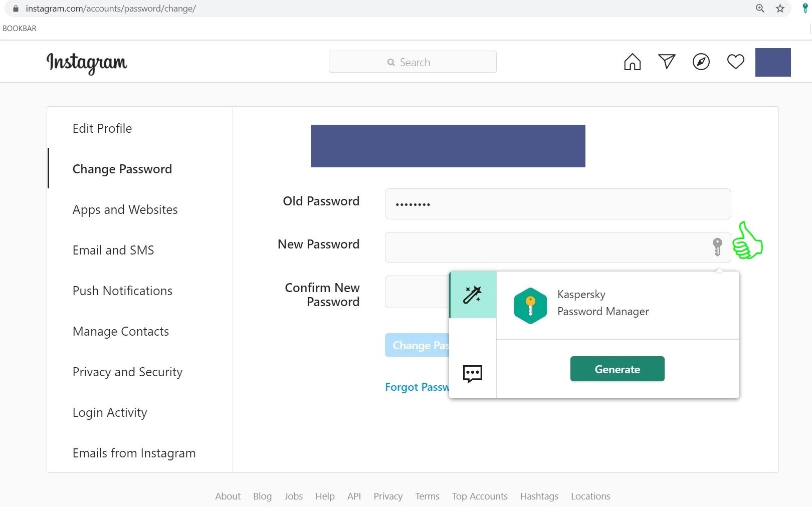Click the Instagram Search box
Screen dimensions: 812x507
tap(413, 62)
